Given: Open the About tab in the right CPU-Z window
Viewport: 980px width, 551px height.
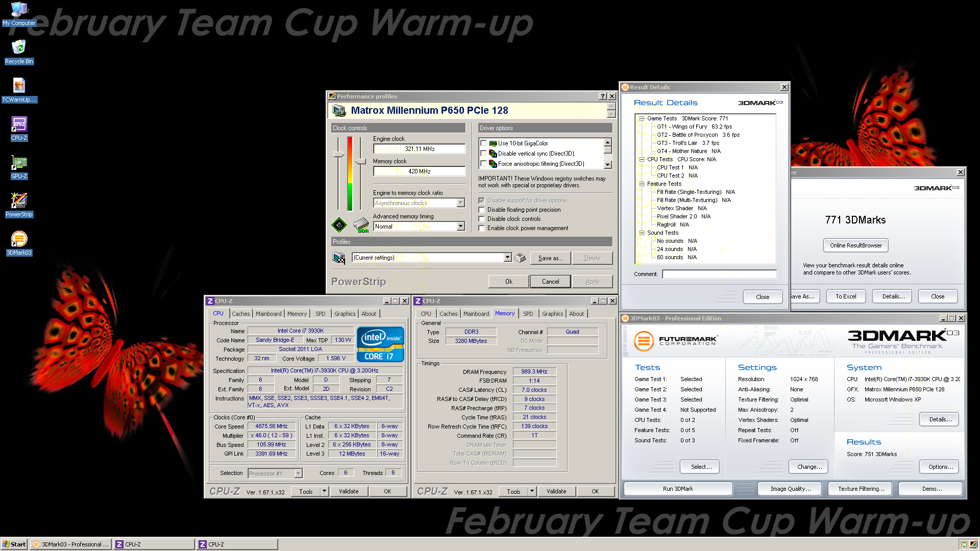Looking at the screenshot, I should pos(577,314).
